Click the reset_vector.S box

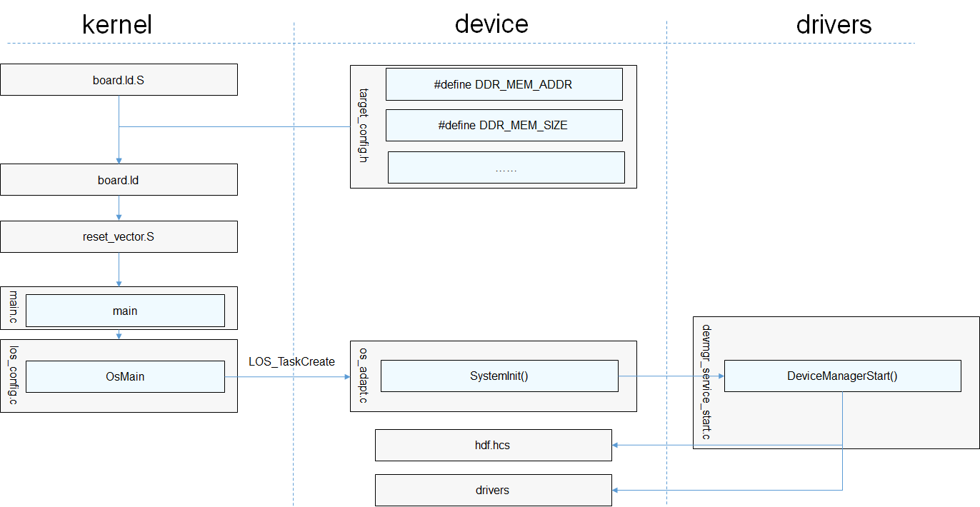pos(119,236)
